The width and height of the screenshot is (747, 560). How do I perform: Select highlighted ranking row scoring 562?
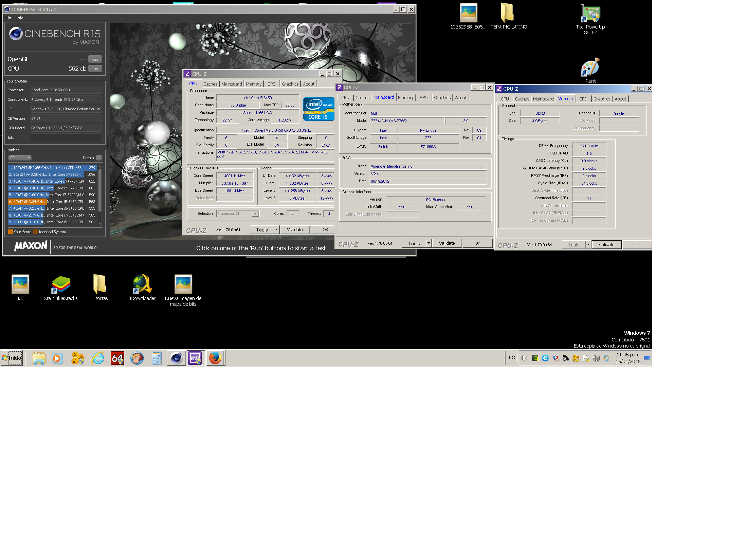(52, 202)
